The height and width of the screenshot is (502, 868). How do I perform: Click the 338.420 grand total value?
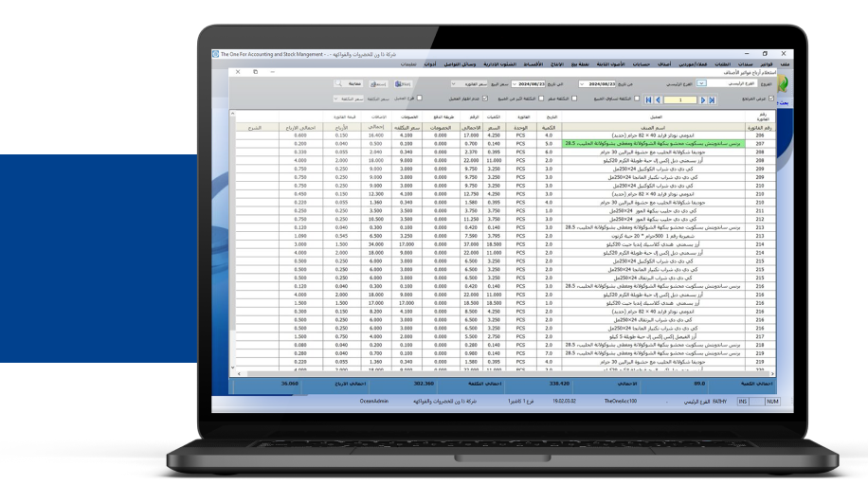pyautogui.click(x=560, y=383)
